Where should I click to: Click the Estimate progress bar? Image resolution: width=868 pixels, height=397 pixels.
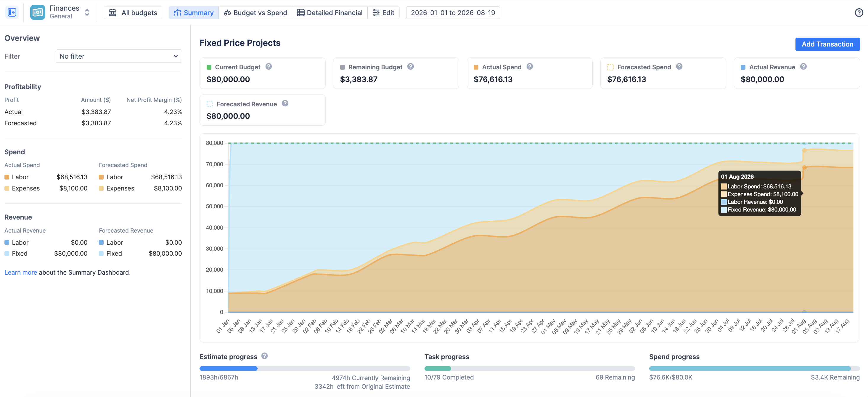305,369
